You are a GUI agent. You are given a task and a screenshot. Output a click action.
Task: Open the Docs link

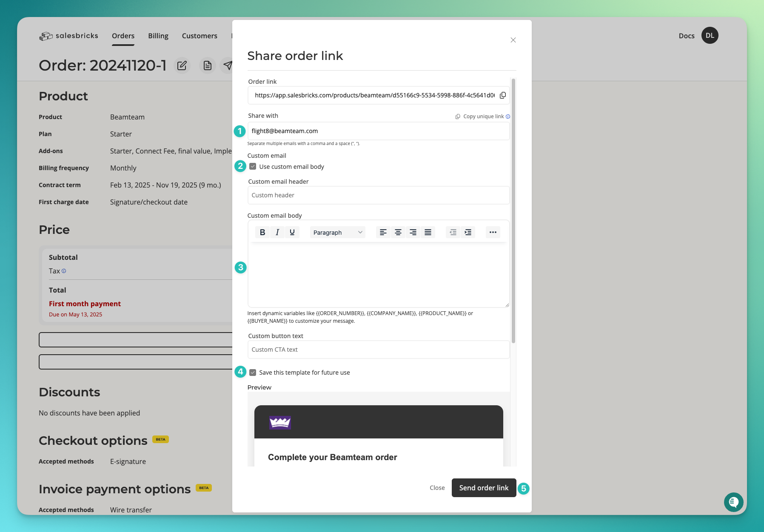687,36
